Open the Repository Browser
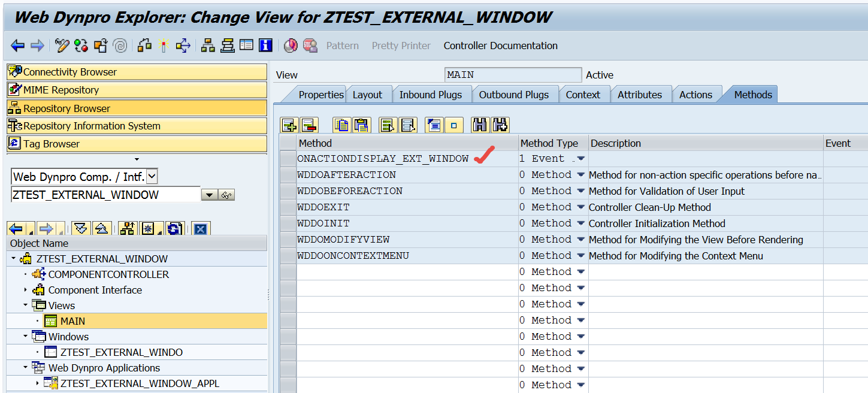Image resolution: width=868 pixels, height=393 pixels. (x=137, y=108)
